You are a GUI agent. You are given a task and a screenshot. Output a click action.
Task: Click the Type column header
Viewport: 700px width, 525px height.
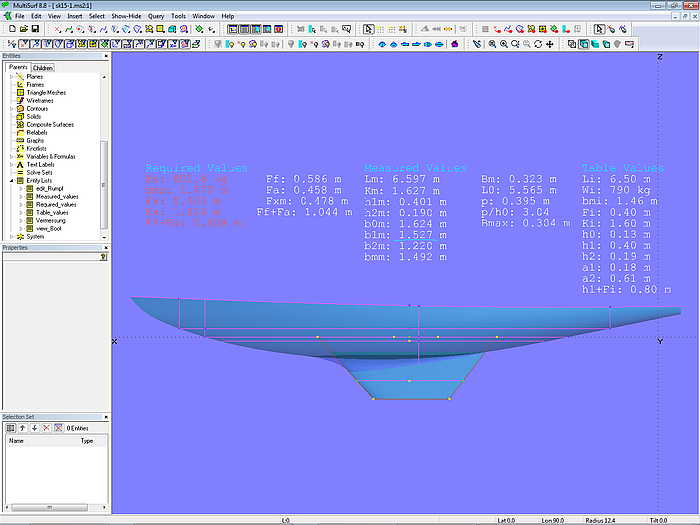click(87, 440)
